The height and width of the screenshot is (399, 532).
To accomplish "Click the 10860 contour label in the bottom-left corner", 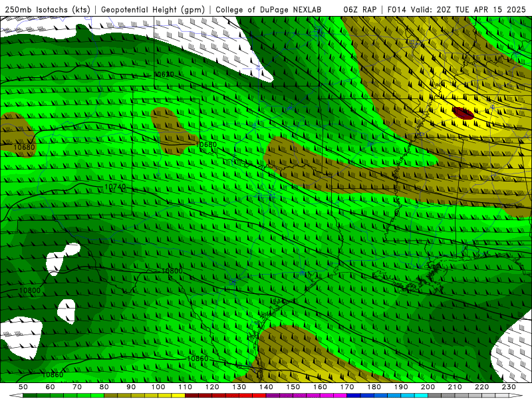I will click(x=53, y=374).
